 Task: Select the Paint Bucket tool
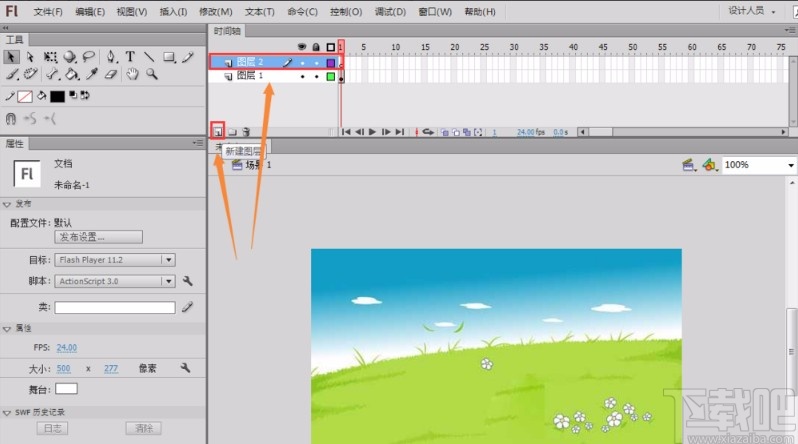point(72,74)
